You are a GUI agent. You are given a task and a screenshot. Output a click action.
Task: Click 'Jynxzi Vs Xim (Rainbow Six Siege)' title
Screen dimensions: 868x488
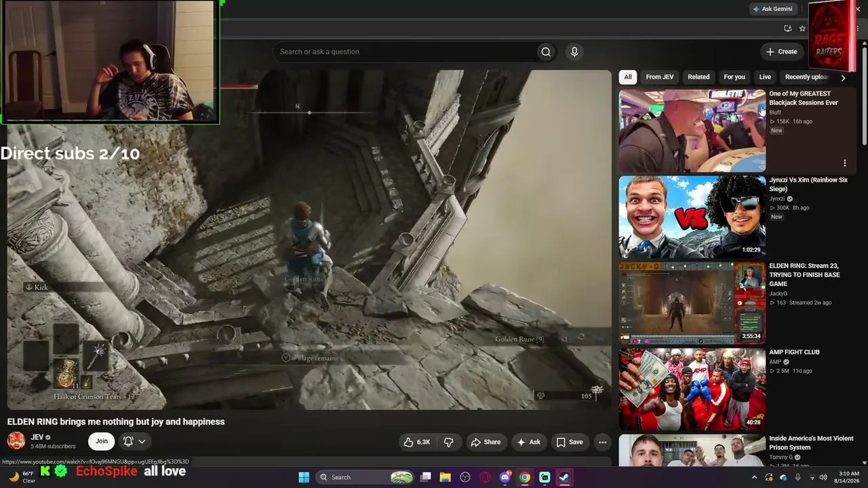point(808,184)
